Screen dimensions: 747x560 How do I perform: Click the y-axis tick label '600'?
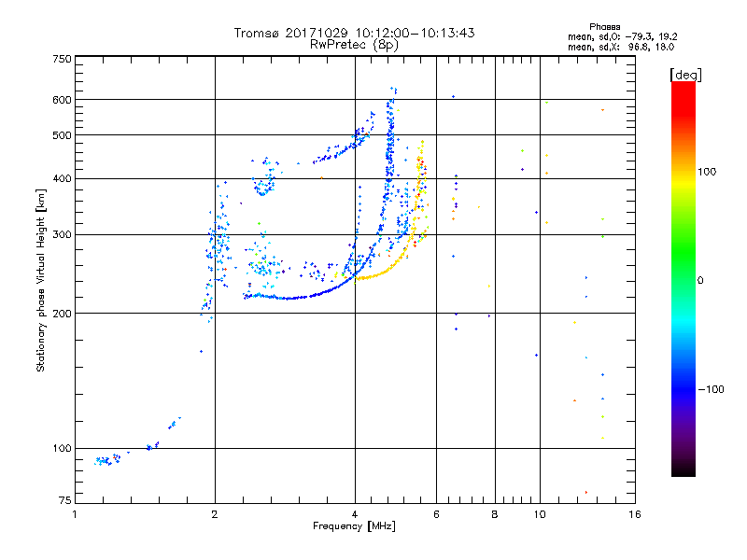pos(62,100)
